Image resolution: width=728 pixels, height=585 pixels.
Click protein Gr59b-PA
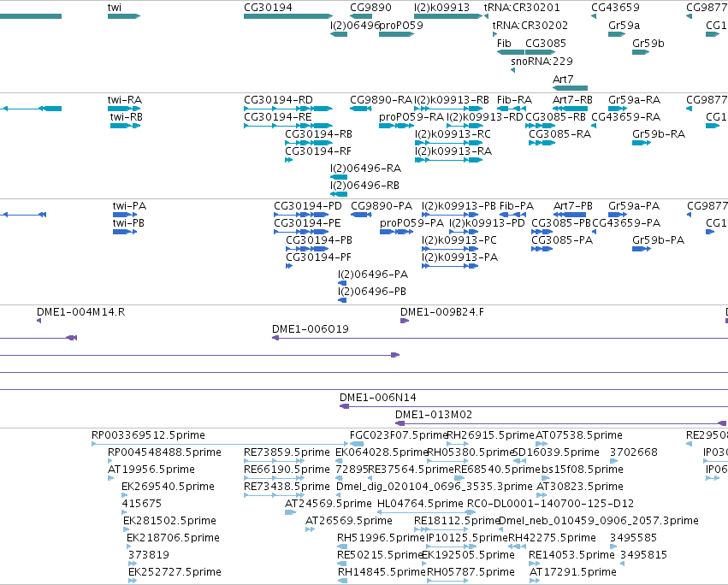[x=642, y=250]
